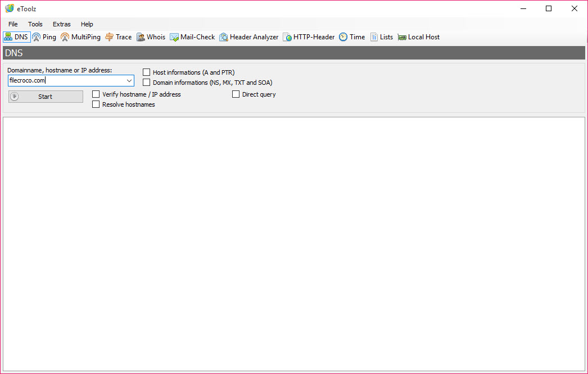The width and height of the screenshot is (588, 374).
Task: Open the Ping tool in the toolbar
Action: [x=44, y=37]
